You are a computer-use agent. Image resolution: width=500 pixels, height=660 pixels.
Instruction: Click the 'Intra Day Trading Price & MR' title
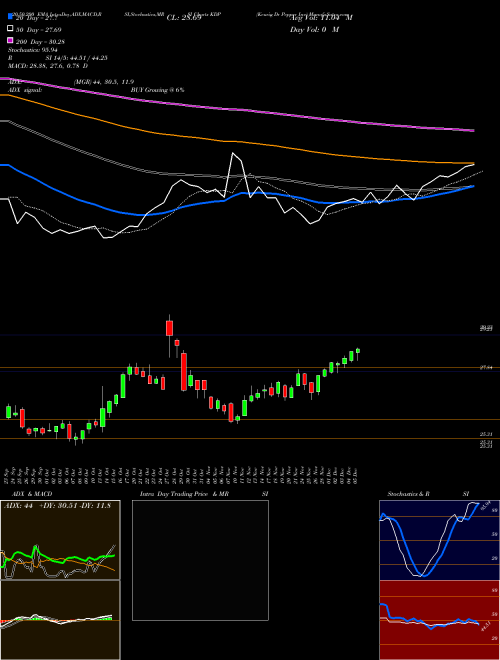[x=184, y=494]
